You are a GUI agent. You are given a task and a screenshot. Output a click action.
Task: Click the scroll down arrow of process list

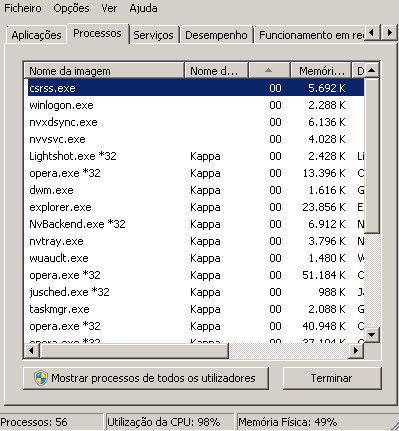372,334
